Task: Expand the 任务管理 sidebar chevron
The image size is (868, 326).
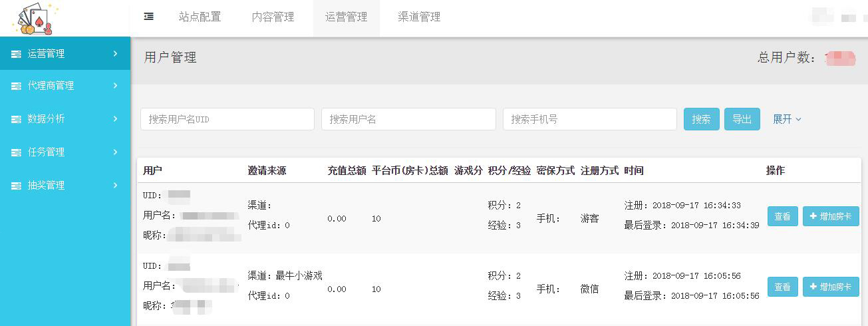Action: [x=115, y=152]
